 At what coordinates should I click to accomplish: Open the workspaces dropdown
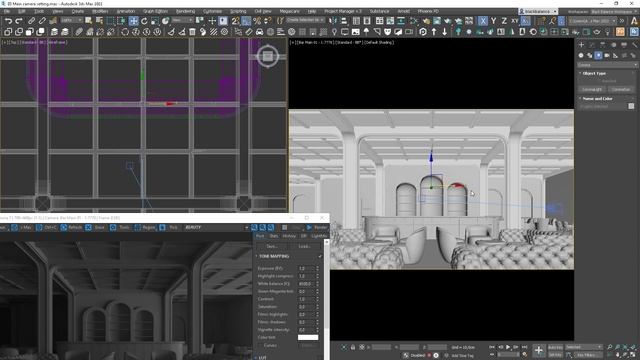614,11
